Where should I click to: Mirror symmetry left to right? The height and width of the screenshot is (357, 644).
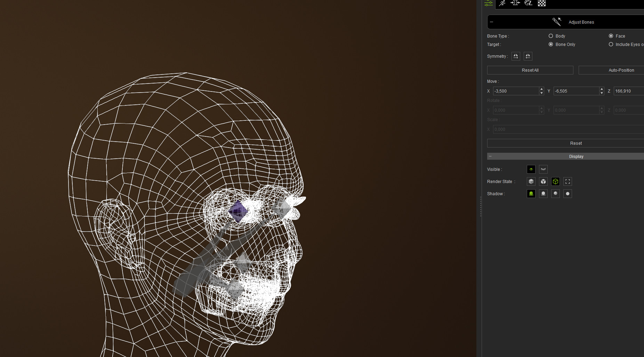click(x=516, y=56)
